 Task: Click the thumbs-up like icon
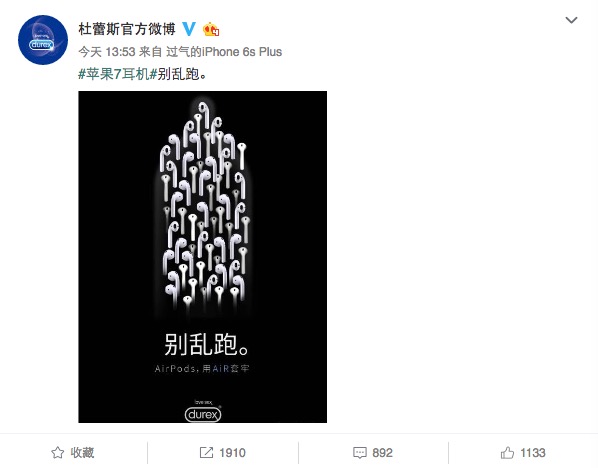508,452
